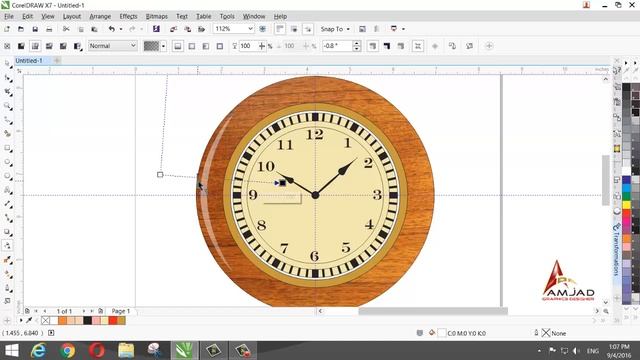The width and height of the screenshot is (640, 360).
Task: Open the Layout menu
Action: (72, 16)
